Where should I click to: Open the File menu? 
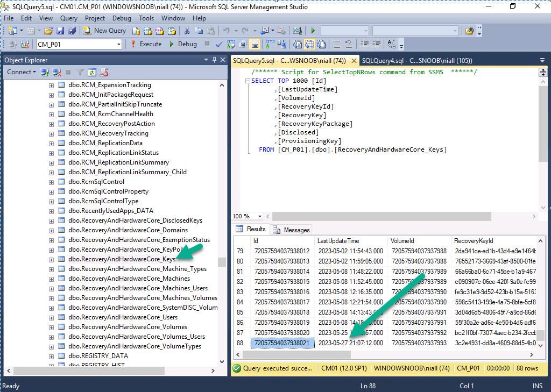pos(9,18)
